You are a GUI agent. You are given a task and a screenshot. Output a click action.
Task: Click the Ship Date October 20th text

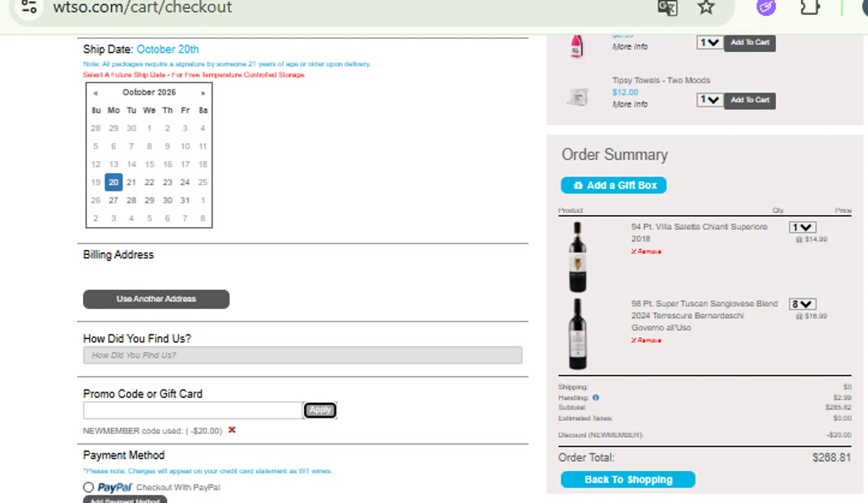pos(141,49)
